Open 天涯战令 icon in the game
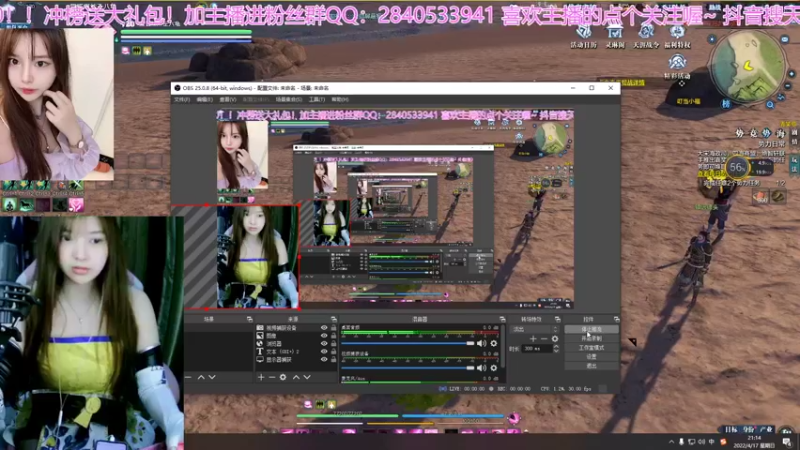 (x=646, y=36)
